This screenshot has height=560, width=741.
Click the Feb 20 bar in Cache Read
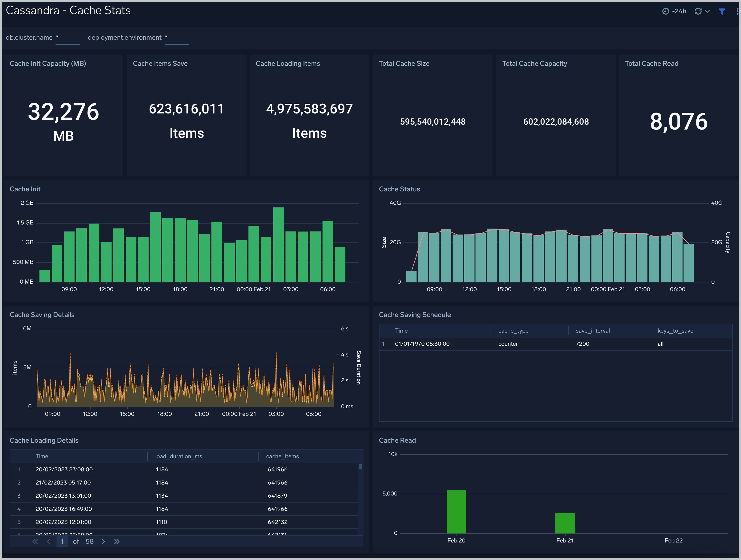pyautogui.click(x=456, y=512)
